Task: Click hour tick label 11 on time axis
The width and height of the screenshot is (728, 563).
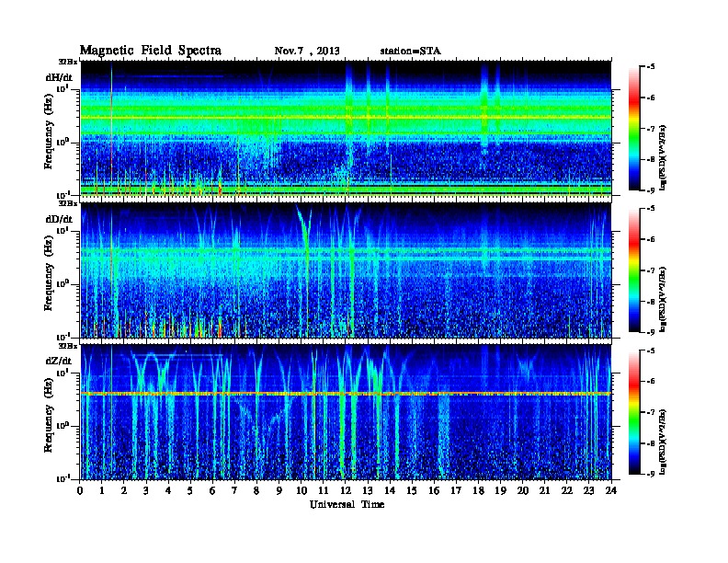Action: [x=324, y=490]
